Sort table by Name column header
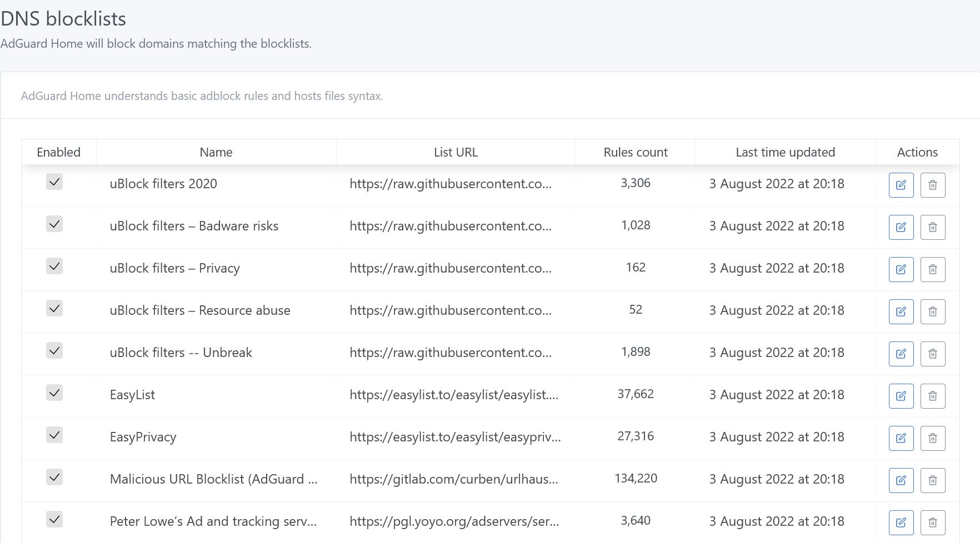Screen dimensions: 980x543 pos(216,152)
